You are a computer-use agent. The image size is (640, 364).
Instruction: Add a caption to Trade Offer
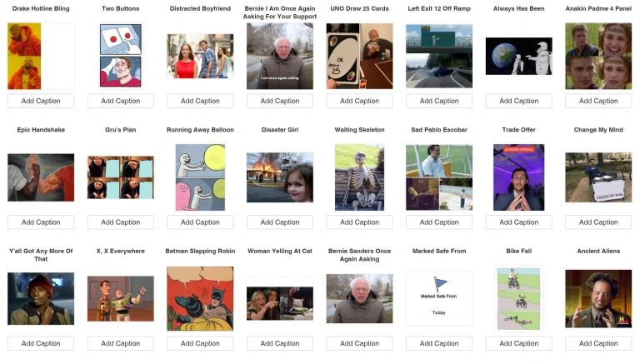point(519,222)
